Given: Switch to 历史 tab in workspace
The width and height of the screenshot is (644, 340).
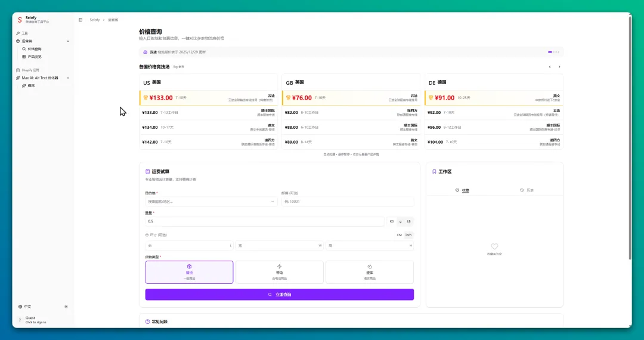Looking at the screenshot, I should [527, 190].
